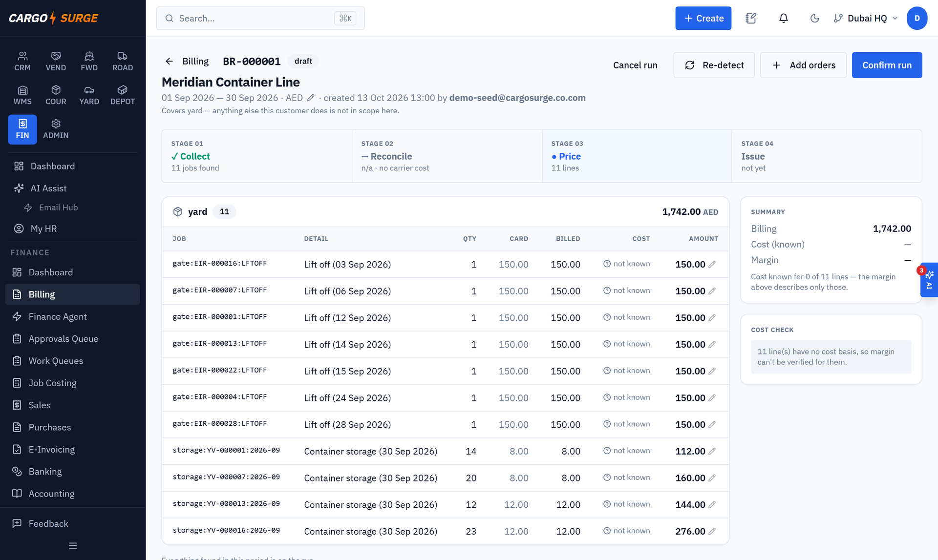Open the ROAD transport module
The height and width of the screenshot is (560, 938).
click(x=122, y=62)
